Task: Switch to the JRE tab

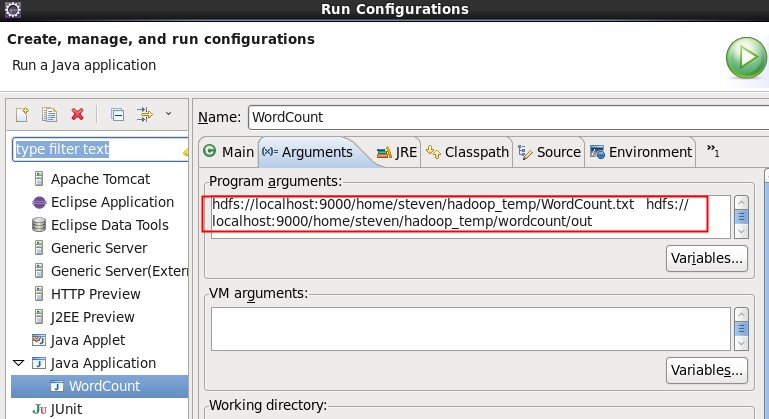Action: (x=397, y=152)
